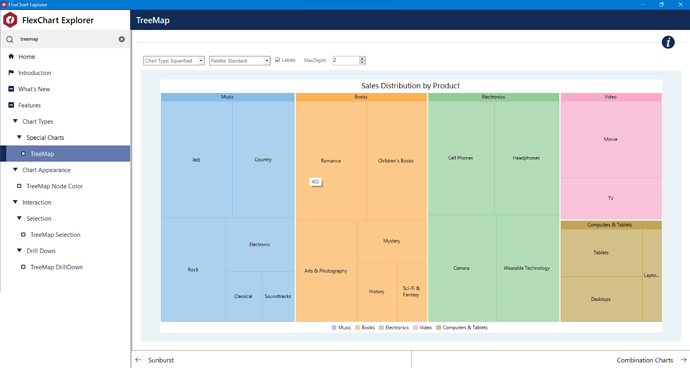This screenshot has height=368, width=690.
Task: Clear the treemap search text
Action: click(x=121, y=39)
